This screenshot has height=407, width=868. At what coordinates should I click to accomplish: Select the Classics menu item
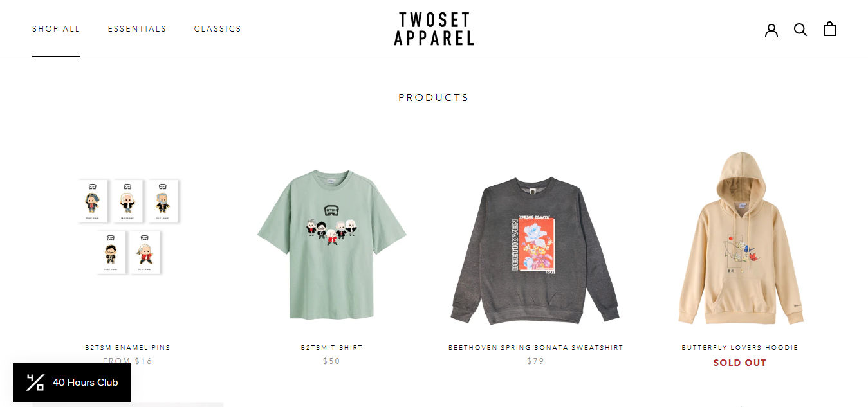[217, 29]
